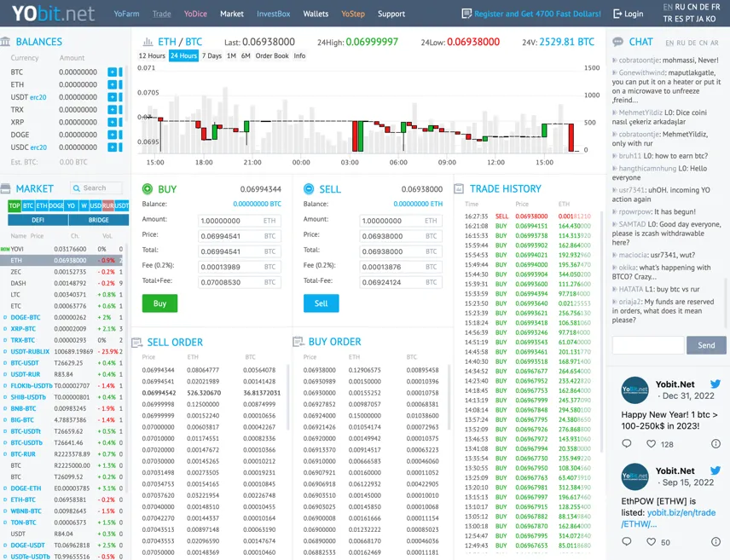Click the Login link
Image resolution: width=730 pixels, height=560 pixels.
point(634,14)
